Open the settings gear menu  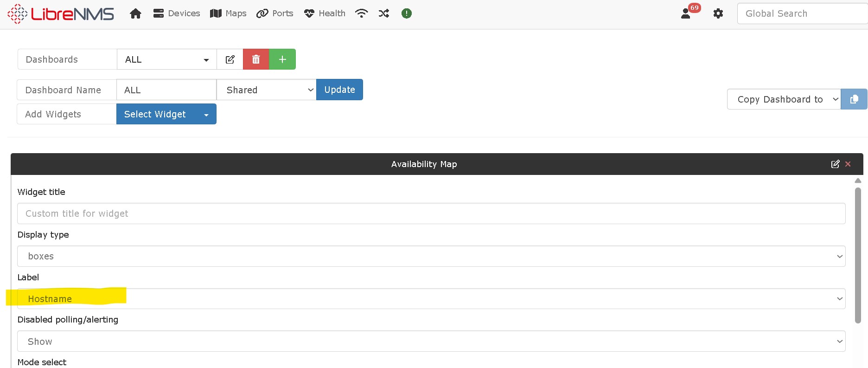click(x=718, y=13)
